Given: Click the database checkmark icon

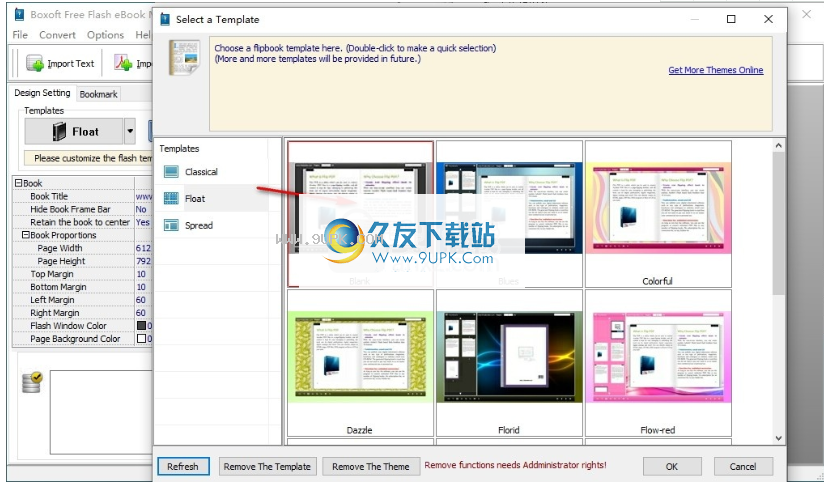Looking at the screenshot, I should coord(33,383).
